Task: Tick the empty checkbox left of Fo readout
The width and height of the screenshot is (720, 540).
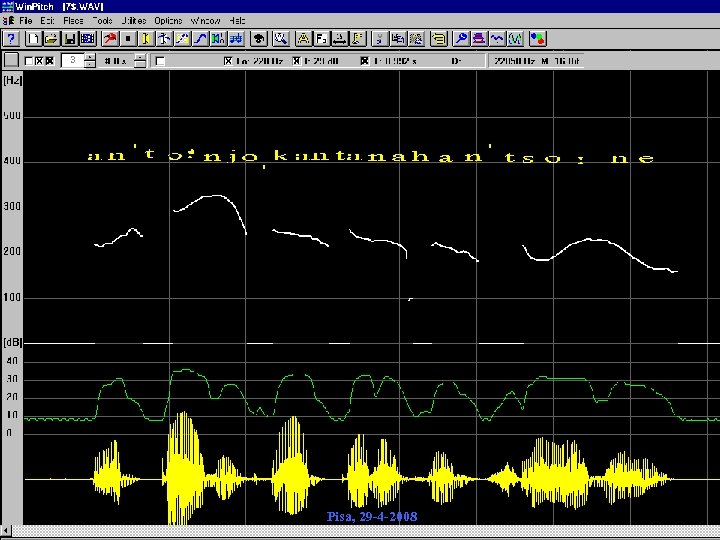Action: [160, 61]
